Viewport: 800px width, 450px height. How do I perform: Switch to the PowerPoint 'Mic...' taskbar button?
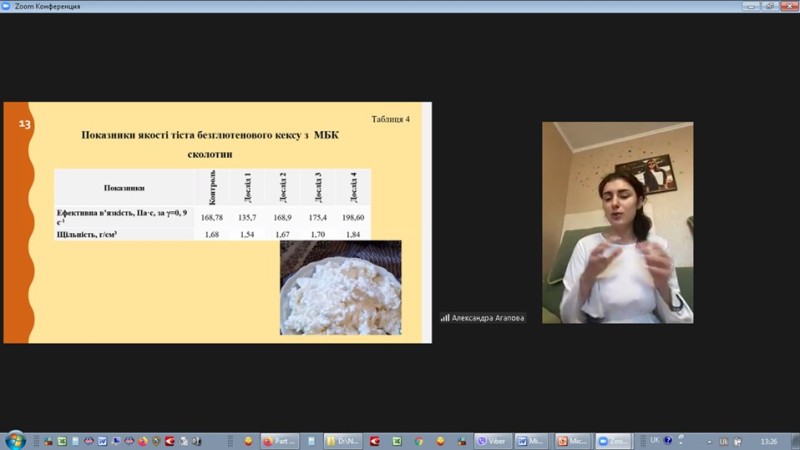point(572,441)
